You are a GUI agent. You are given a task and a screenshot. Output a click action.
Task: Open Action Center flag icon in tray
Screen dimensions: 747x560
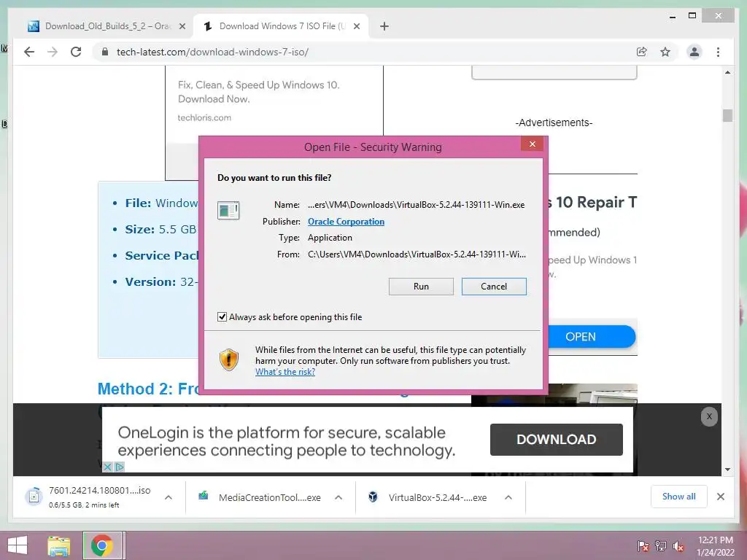point(643,546)
